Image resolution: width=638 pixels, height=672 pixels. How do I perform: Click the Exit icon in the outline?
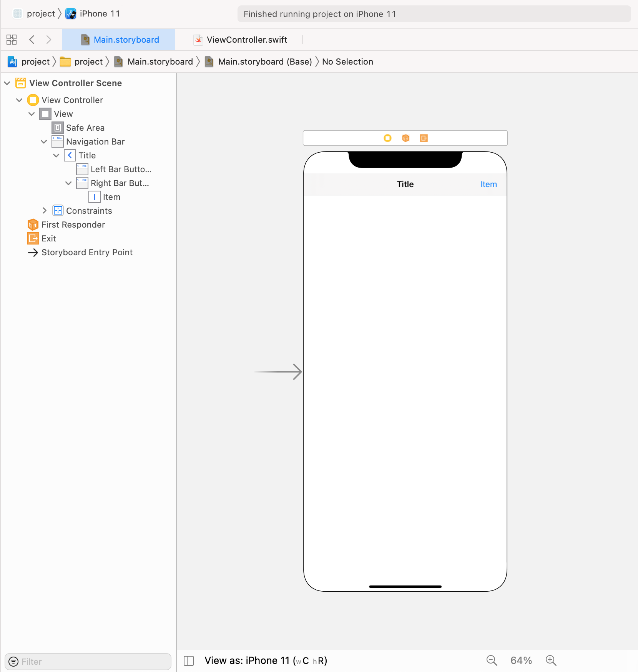coord(33,238)
